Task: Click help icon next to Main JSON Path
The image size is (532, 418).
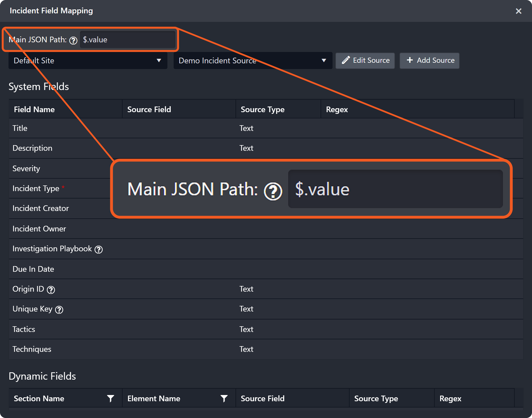Action: 73,40
